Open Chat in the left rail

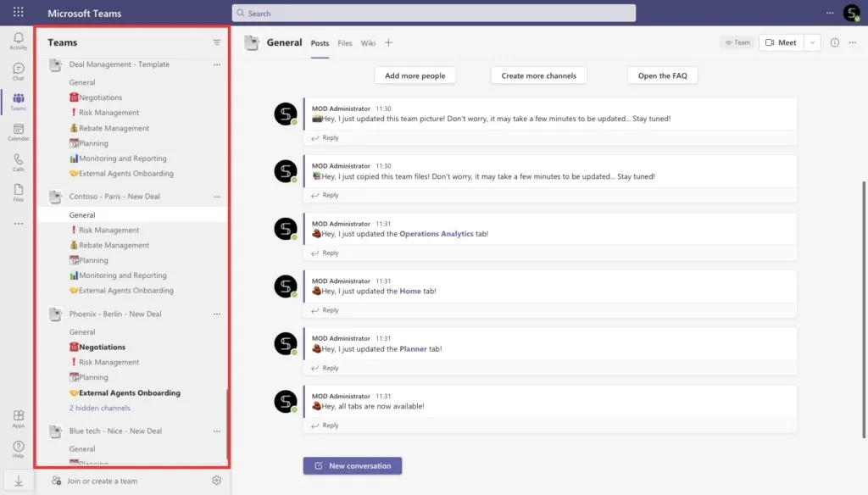pyautogui.click(x=19, y=71)
